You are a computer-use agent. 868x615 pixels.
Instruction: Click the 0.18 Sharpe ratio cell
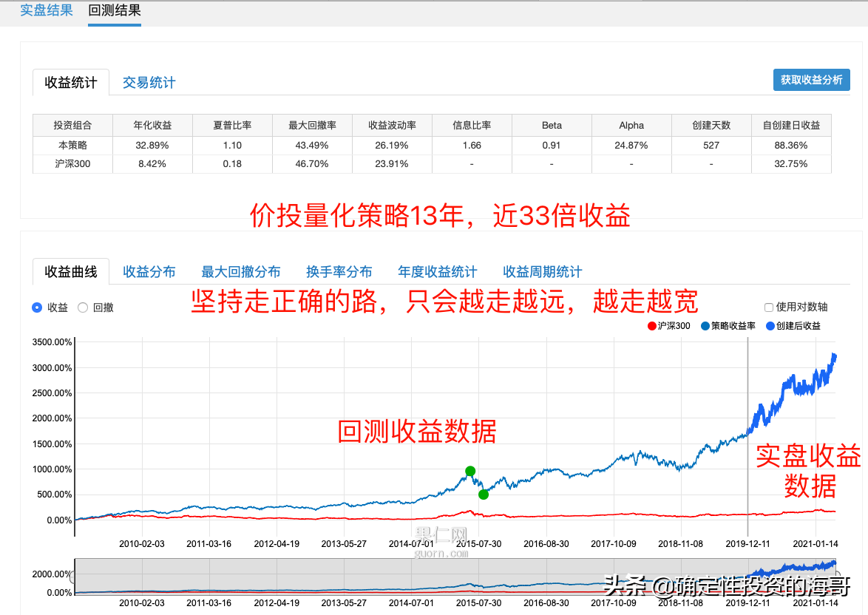[x=232, y=164]
